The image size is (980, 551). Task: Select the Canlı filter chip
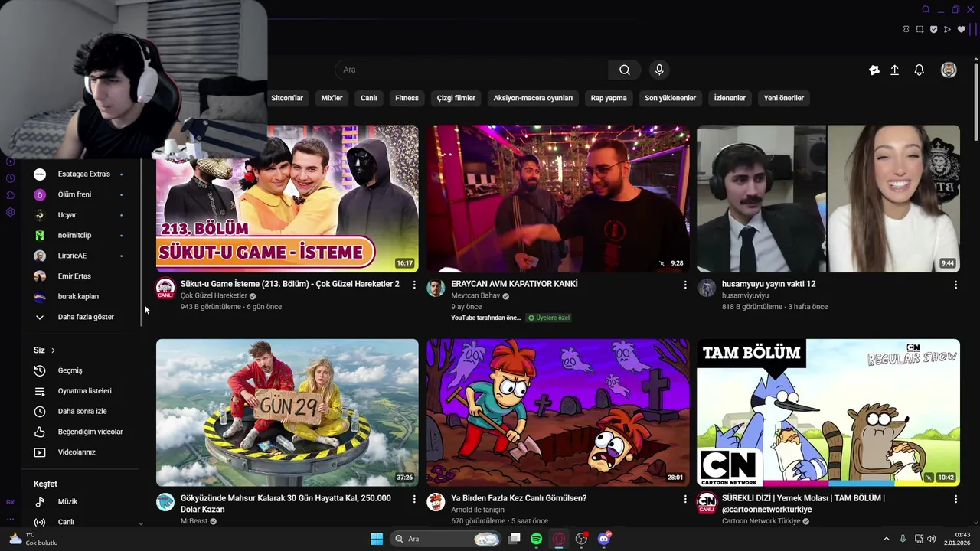point(369,98)
